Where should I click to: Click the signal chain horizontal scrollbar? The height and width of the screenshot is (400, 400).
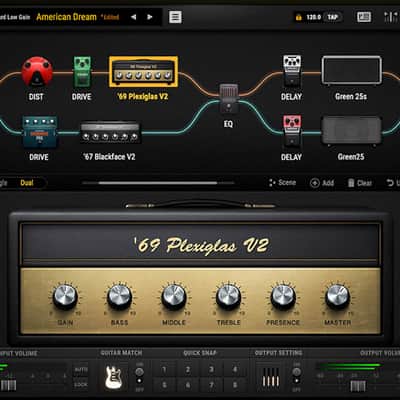(x=158, y=183)
